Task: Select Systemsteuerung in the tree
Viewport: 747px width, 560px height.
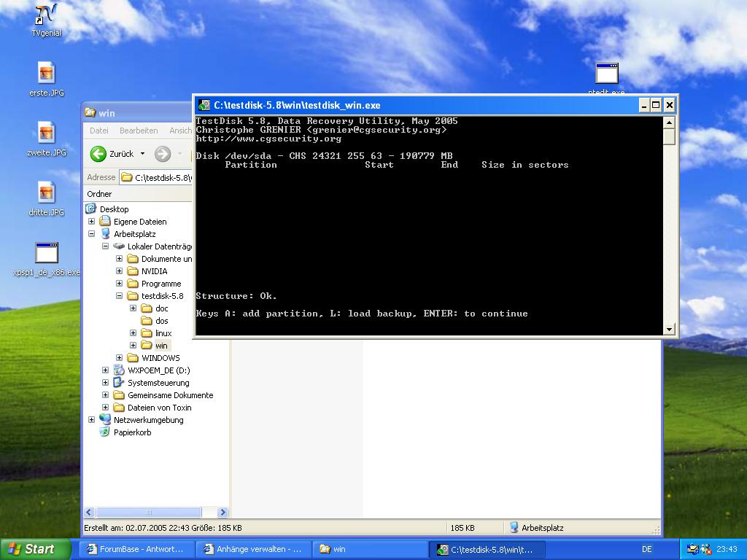Action: point(158,382)
